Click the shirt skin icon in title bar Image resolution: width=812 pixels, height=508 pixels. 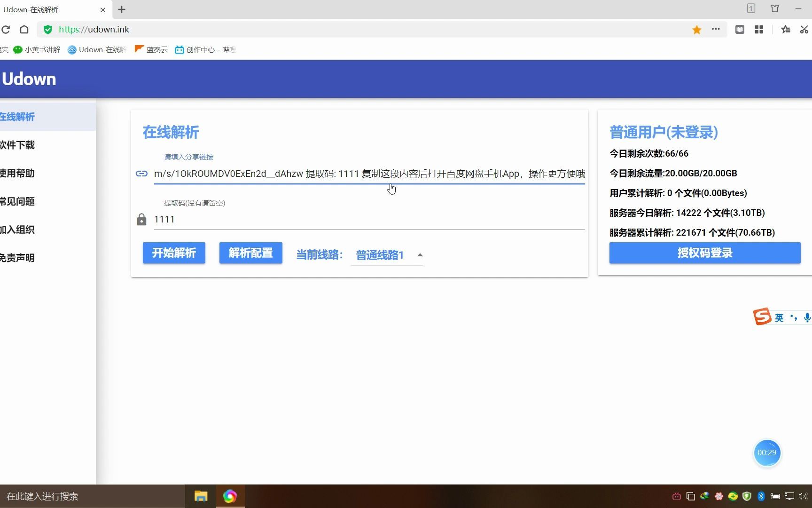tap(775, 8)
